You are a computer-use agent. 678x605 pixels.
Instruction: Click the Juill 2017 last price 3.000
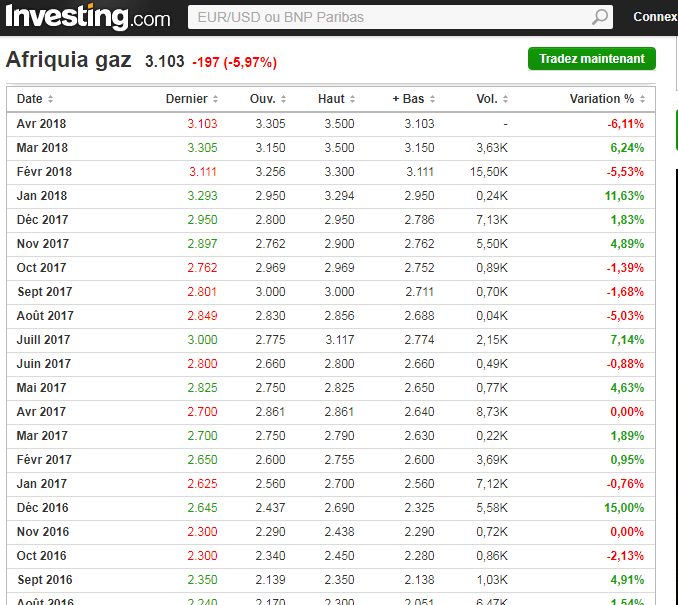pyautogui.click(x=202, y=340)
